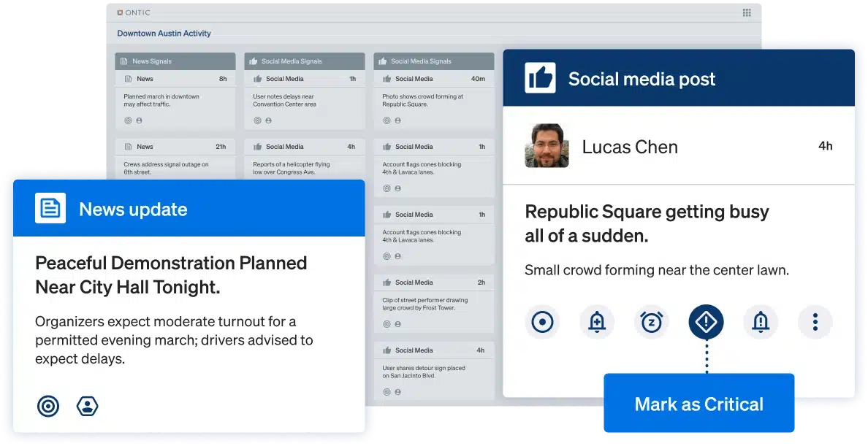The height and width of the screenshot is (446, 868).
Task: Open the apps grid icon in header
Action: point(747,12)
